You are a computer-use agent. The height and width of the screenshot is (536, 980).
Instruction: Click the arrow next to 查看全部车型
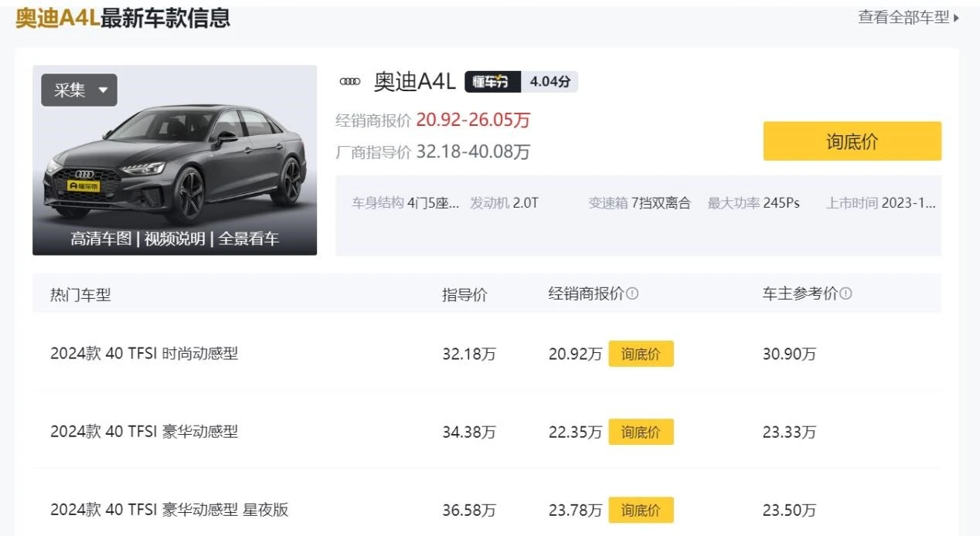point(956,18)
